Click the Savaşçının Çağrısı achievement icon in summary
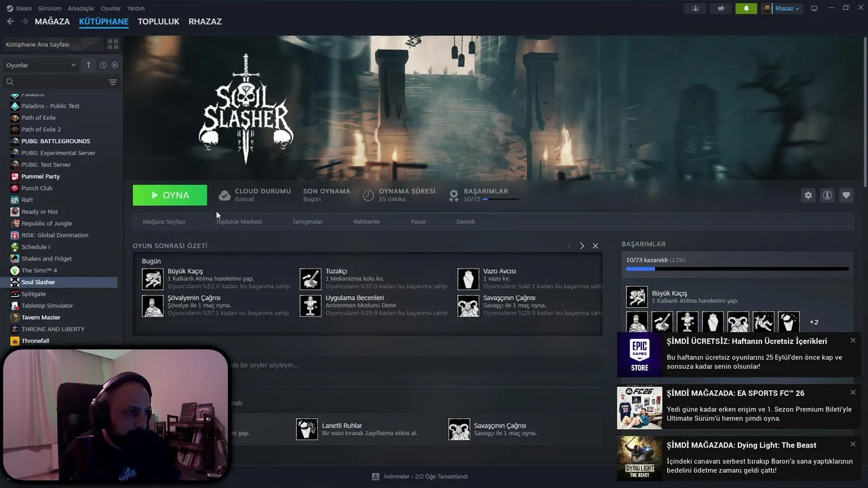 tap(468, 306)
